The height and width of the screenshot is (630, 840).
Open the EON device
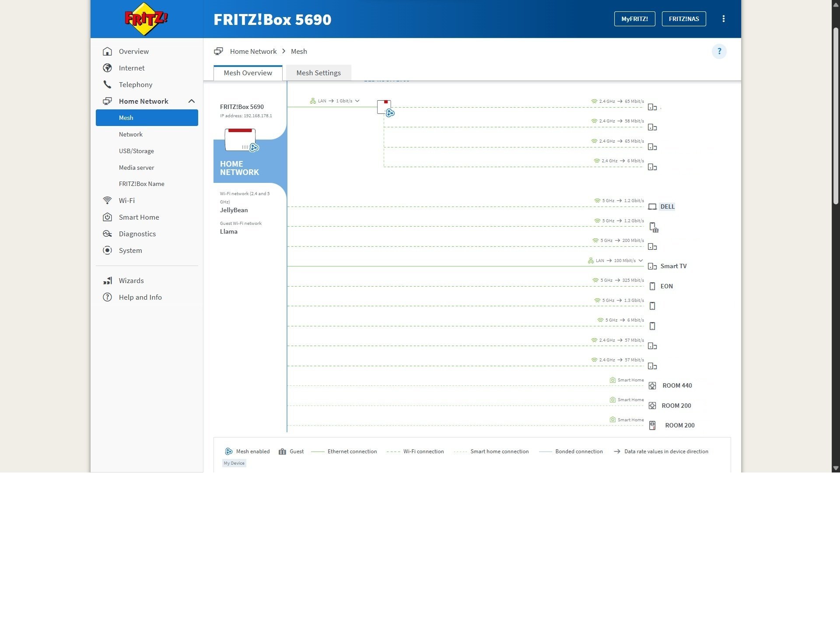(x=666, y=286)
